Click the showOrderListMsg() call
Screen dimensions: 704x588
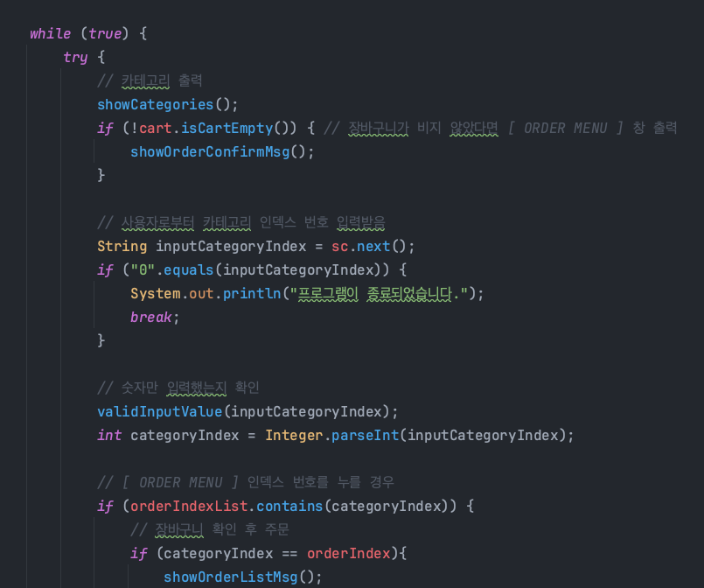[242, 577]
